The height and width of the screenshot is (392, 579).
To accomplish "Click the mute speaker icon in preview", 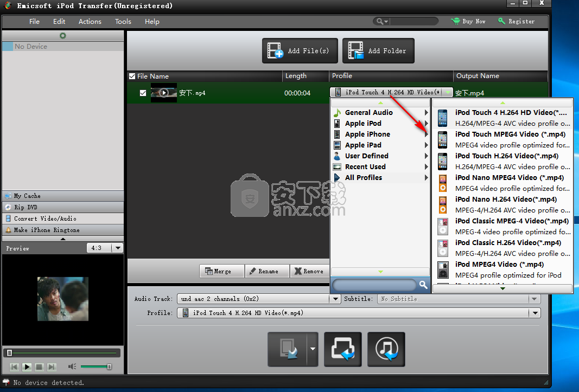I will pyautogui.click(x=72, y=367).
